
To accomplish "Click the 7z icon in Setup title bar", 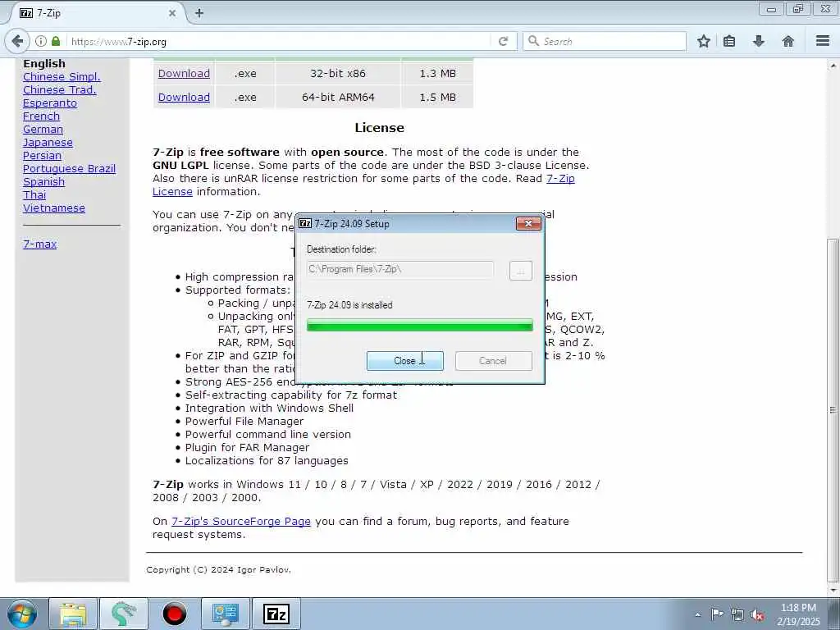I will (305, 223).
